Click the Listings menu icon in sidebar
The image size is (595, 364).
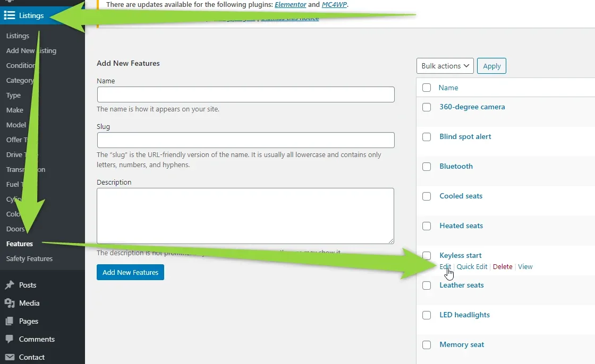pos(10,15)
